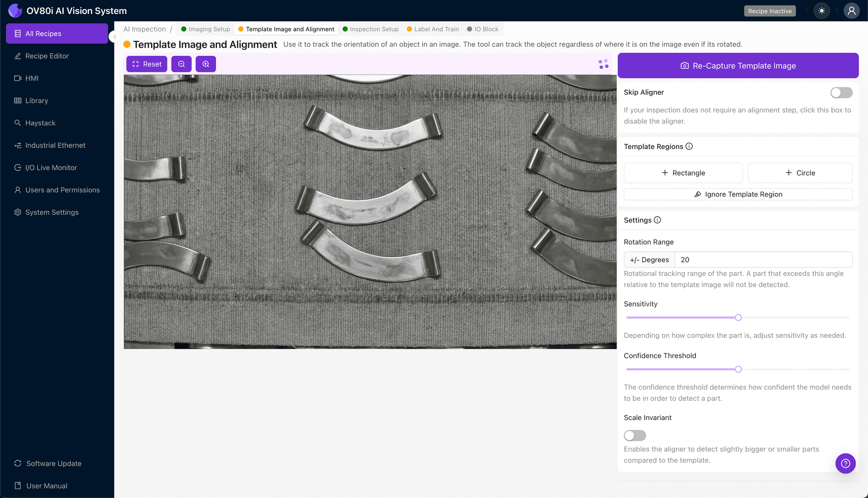Open the user profile avatar icon
The width and height of the screenshot is (868, 498).
click(851, 11)
